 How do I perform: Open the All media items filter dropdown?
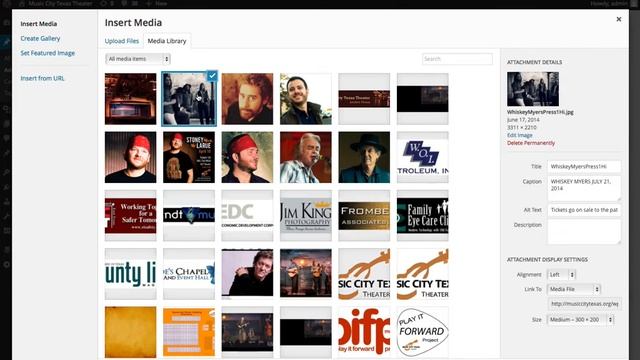(138, 59)
